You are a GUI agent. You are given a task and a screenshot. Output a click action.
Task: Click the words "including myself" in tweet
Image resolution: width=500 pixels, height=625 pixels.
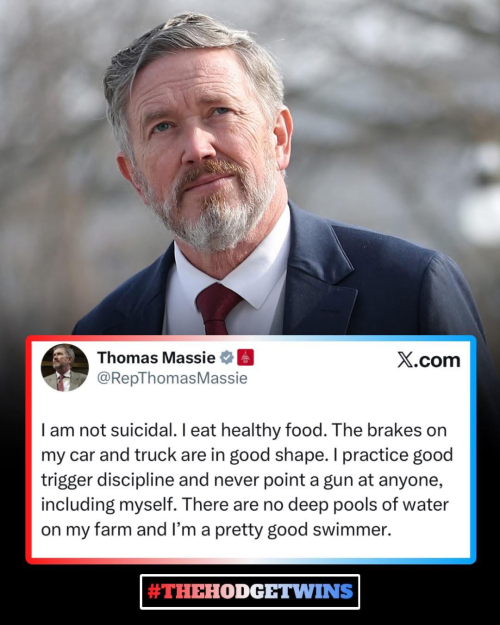tap(108, 505)
